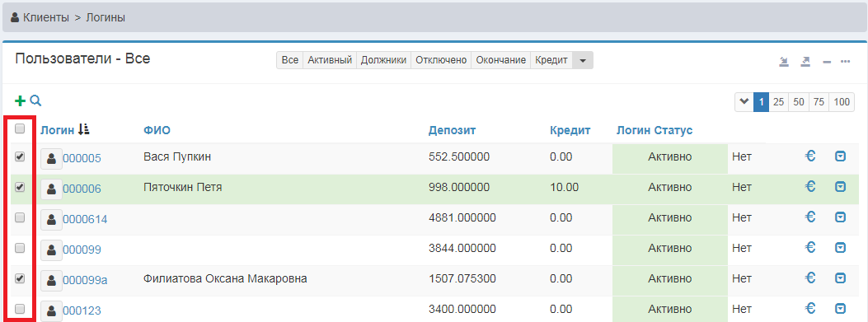Open row actions menu for login 000005
This screenshot has width=868, height=322.
click(x=840, y=157)
